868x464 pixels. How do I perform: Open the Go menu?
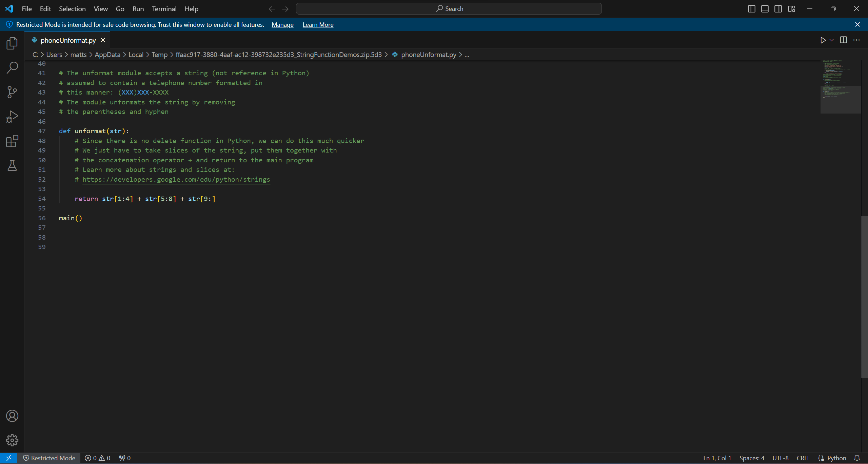tap(120, 9)
